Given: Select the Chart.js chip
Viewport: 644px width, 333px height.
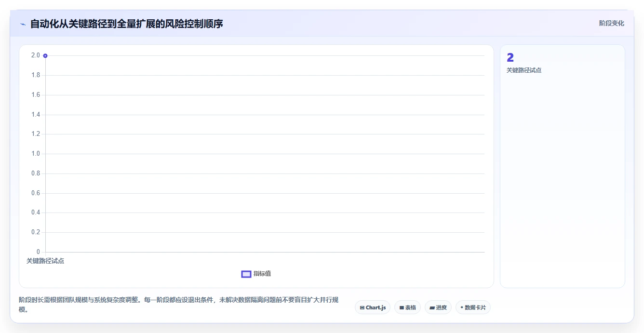Looking at the screenshot, I should 373,307.
